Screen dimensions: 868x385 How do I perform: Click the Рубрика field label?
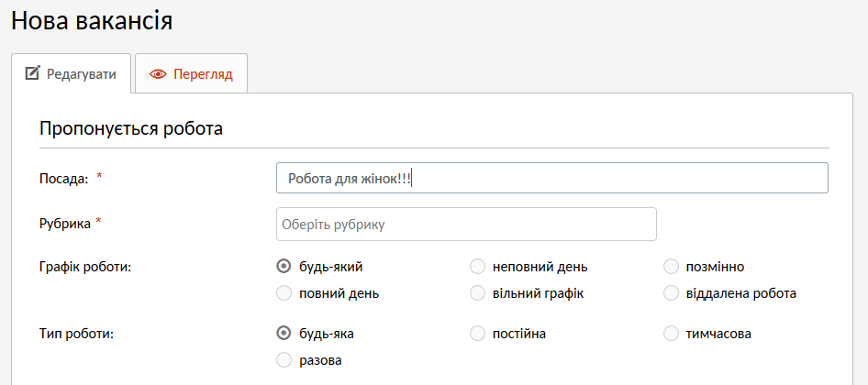[64, 223]
